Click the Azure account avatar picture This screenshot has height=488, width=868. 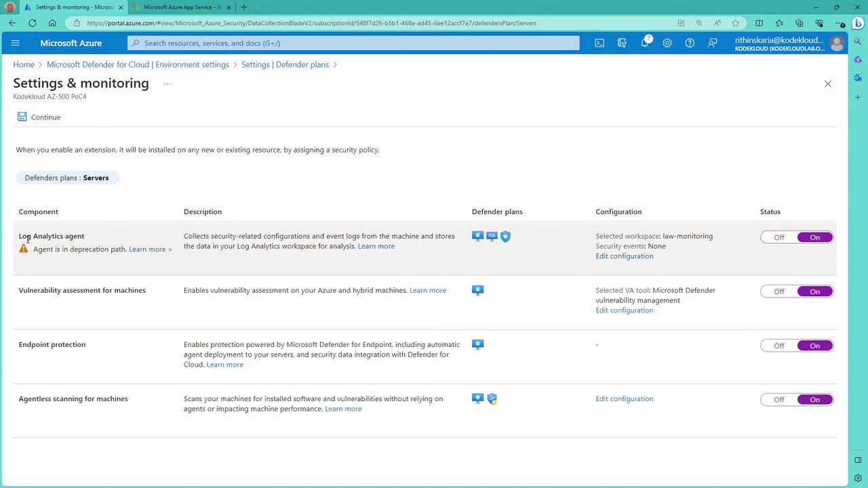pyautogui.click(x=837, y=43)
